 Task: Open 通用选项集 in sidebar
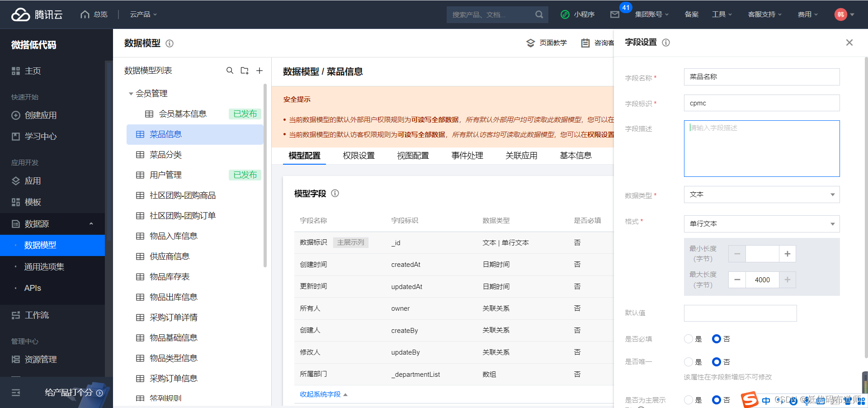tap(44, 267)
